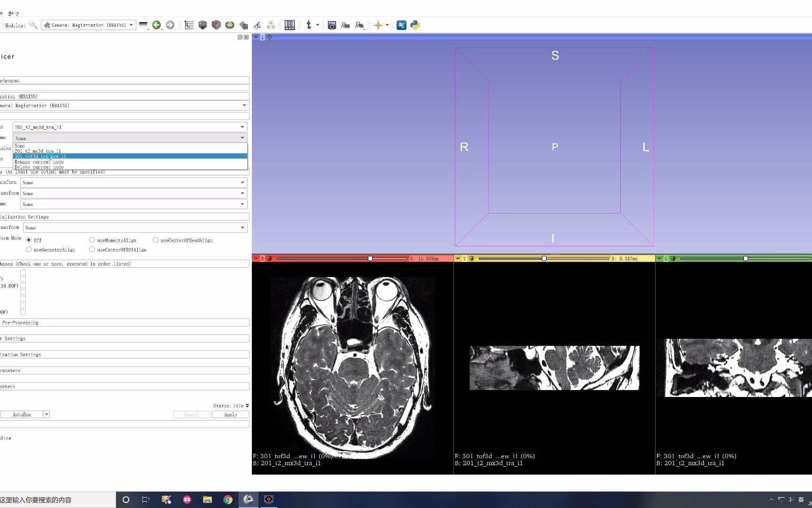Expand the Status Idle details chevron

pyautogui.click(x=247, y=405)
